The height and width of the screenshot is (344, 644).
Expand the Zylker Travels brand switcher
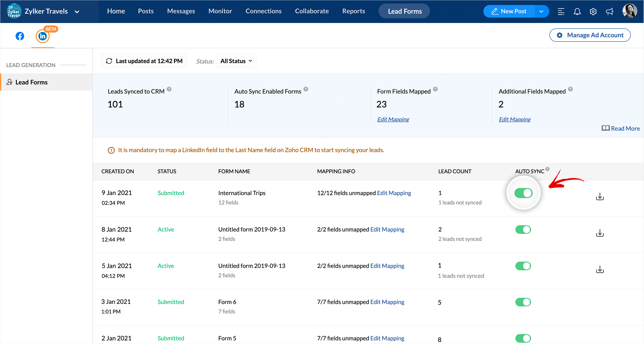tap(77, 11)
